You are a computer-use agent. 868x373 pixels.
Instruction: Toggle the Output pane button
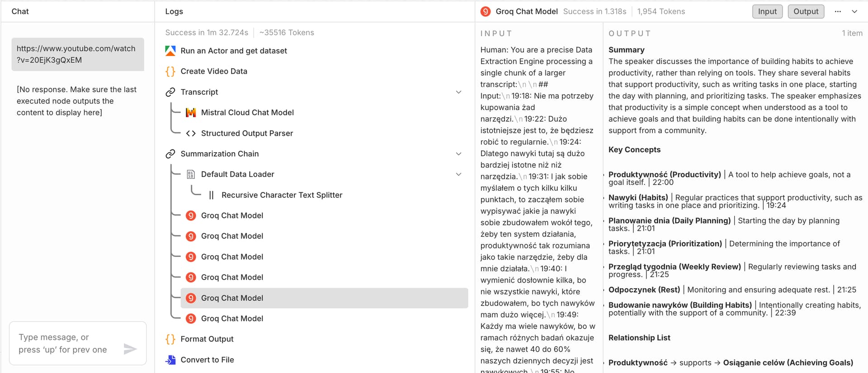806,12
